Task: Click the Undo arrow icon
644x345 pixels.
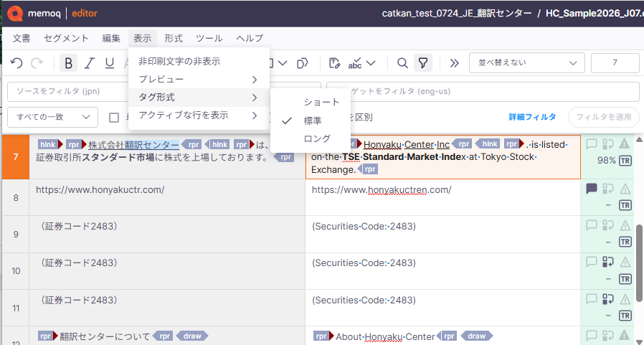Action: pos(16,63)
